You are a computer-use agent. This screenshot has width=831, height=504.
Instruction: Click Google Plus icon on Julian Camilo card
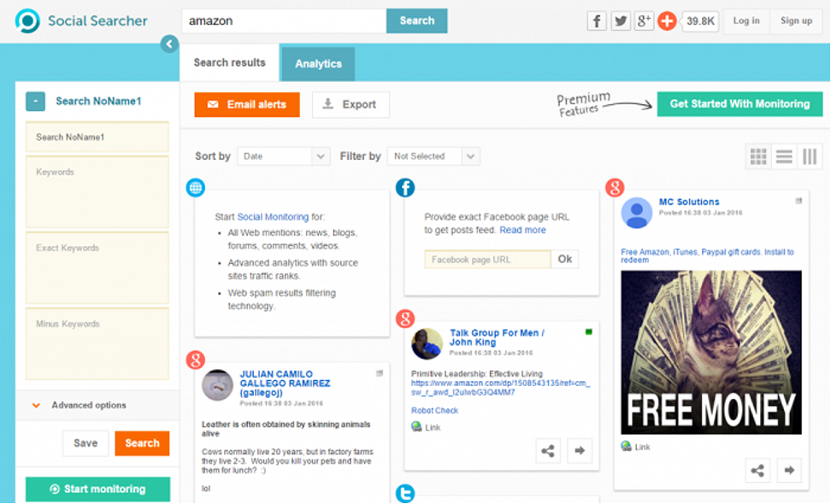tap(196, 360)
